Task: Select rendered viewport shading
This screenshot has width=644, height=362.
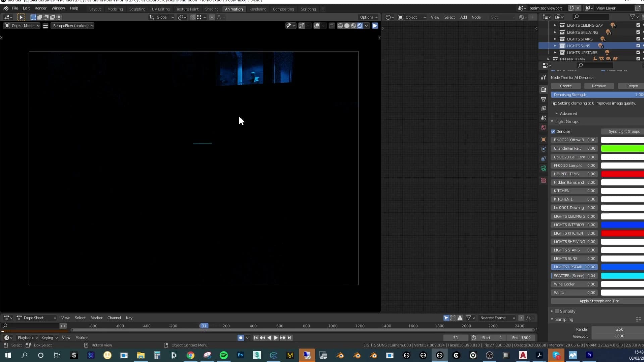Action: pyautogui.click(x=360, y=26)
